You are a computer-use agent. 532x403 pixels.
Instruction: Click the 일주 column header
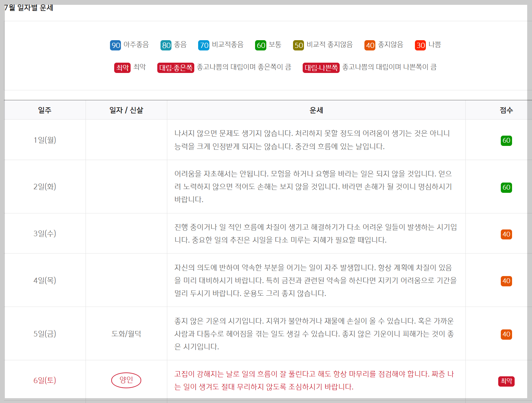point(45,110)
